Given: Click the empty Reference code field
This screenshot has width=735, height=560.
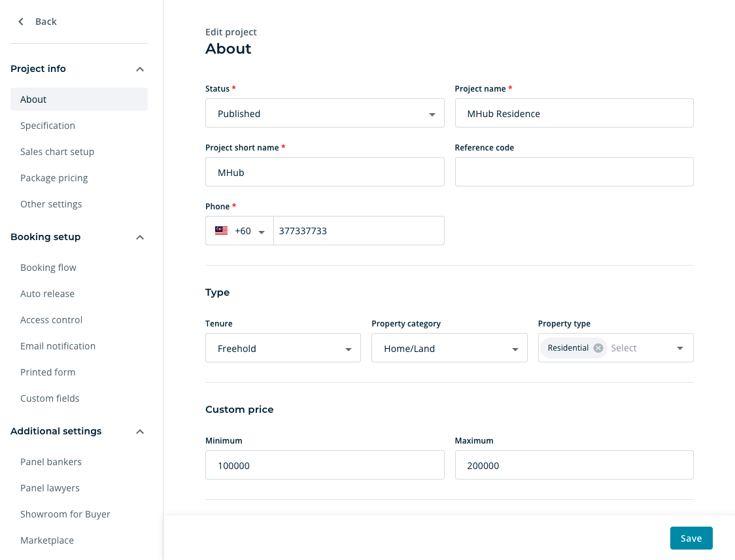Looking at the screenshot, I should coord(574,171).
